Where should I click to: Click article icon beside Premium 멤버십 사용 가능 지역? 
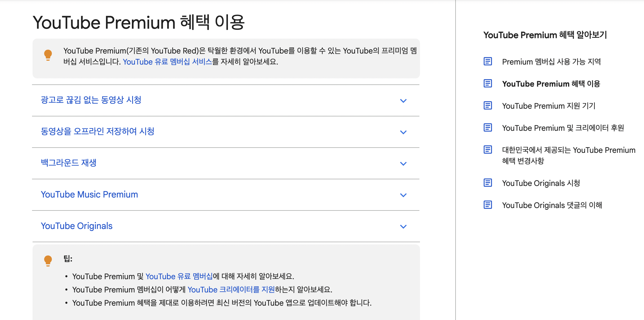(488, 61)
